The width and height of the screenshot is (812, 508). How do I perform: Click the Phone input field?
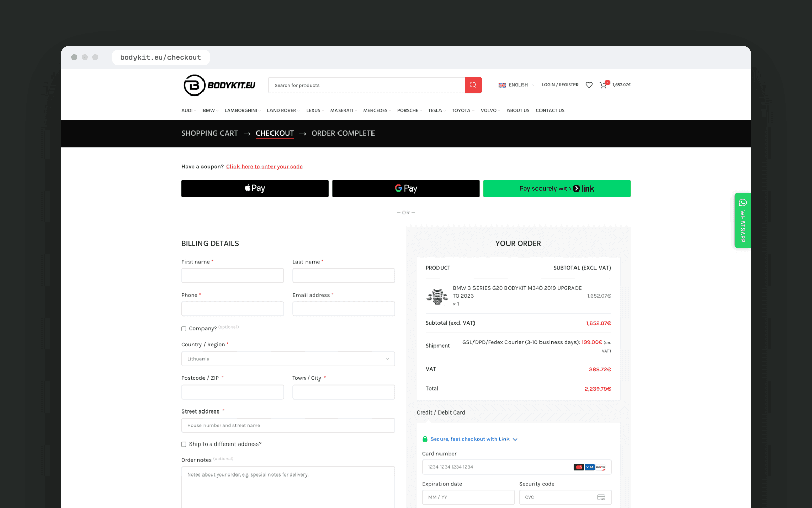pos(232,309)
